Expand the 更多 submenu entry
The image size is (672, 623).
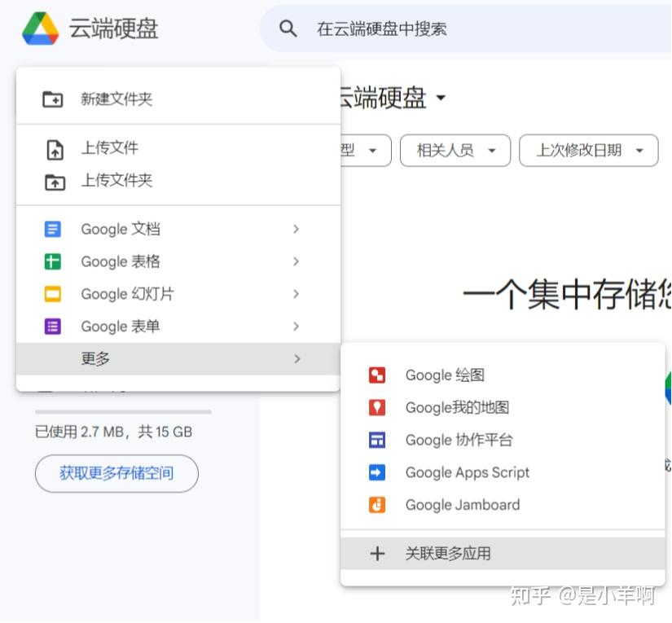point(95,358)
